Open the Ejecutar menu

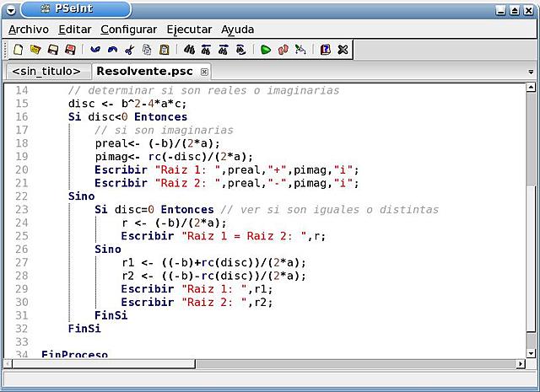coord(189,30)
